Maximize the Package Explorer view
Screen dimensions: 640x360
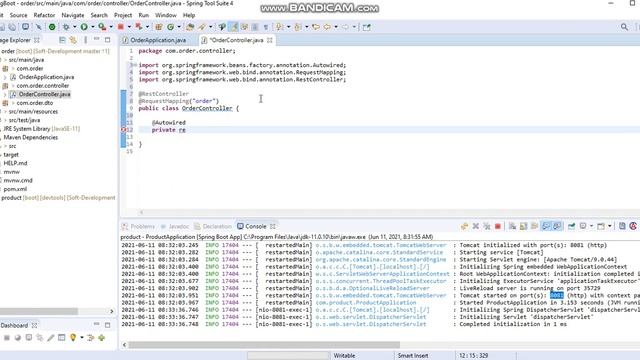(107, 40)
